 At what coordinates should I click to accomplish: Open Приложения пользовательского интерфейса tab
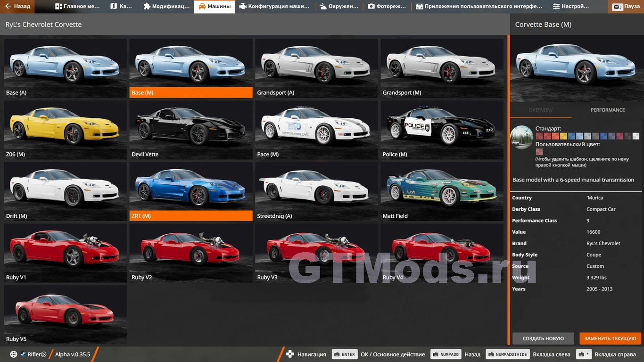coord(479,7)
